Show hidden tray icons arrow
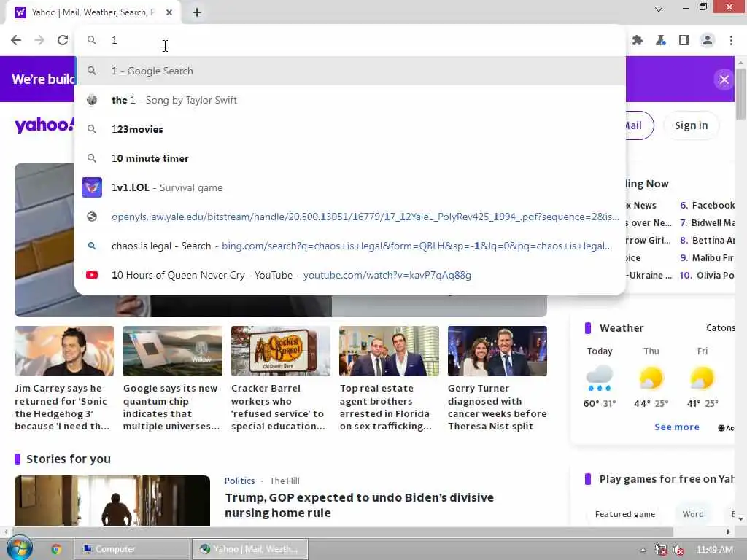This screenshot has width=747, height=560. [x=643, y=550]
